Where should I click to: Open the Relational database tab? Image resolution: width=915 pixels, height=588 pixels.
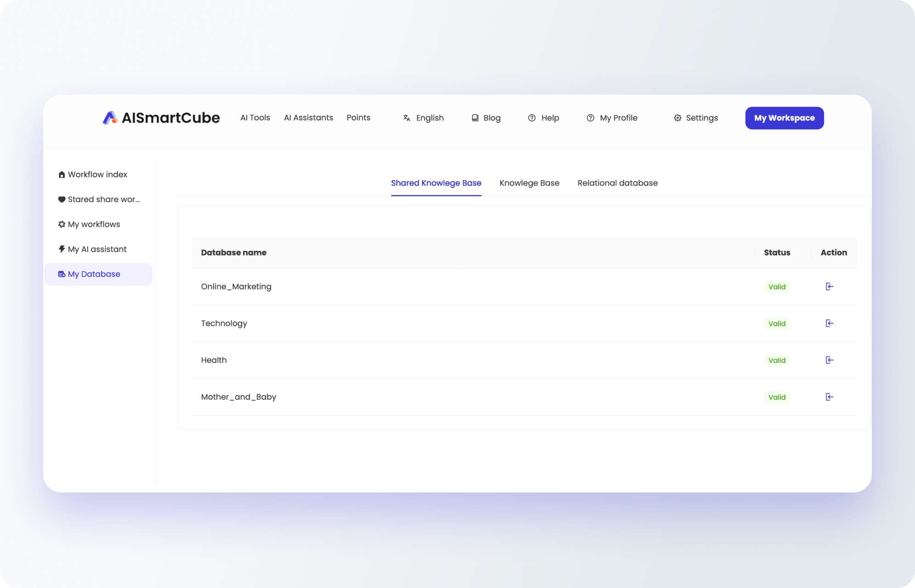617,183
